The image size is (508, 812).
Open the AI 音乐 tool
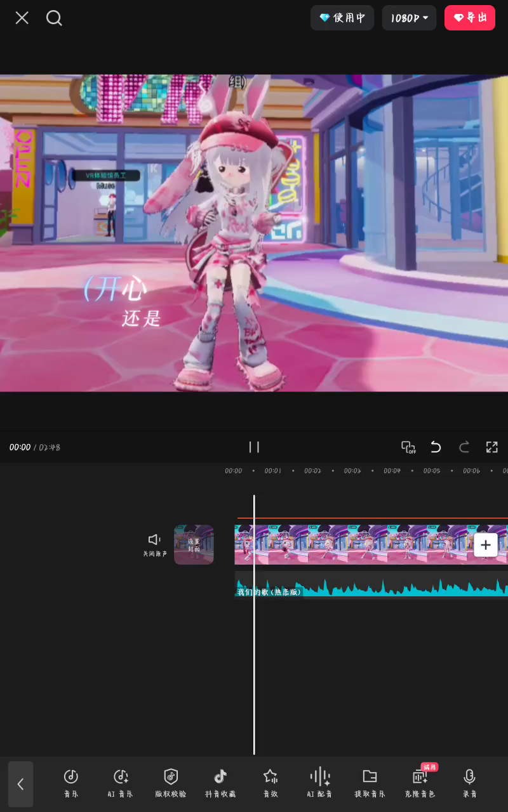coord(121,783)
